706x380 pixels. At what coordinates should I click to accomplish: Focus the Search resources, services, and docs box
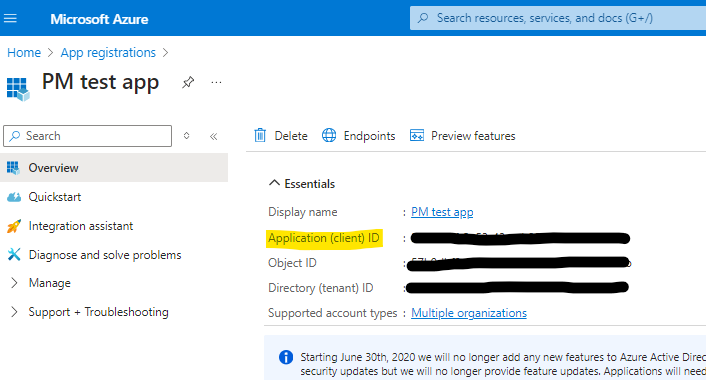point(558,18)
